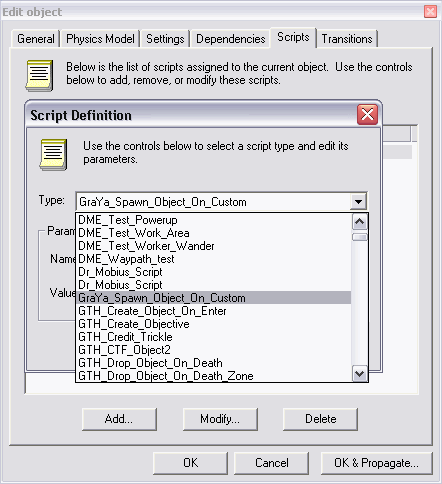This screenshot has width=442, height=484.
Task: Click the OK & Propagate... button
Action: 376,463
